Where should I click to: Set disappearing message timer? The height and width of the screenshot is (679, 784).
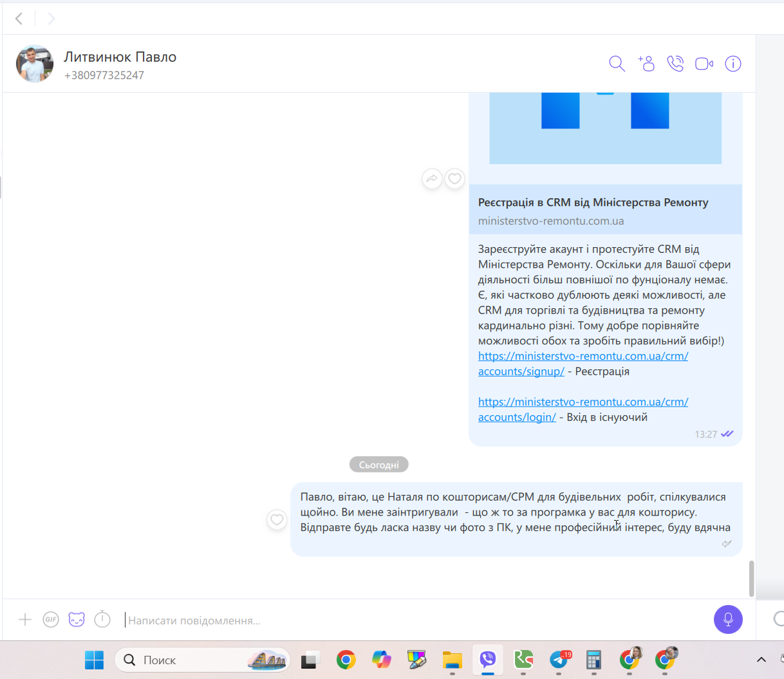coord(102,619)
